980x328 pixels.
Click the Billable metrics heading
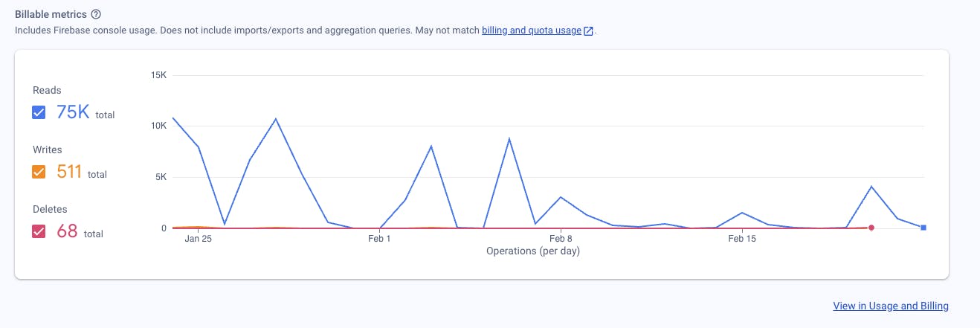click(x=50, y=14)
